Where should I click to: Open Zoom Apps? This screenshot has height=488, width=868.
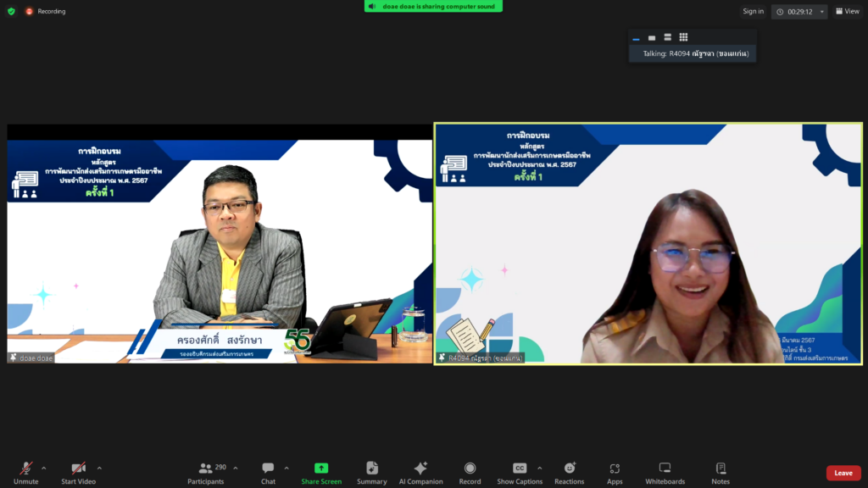(615, 472)
